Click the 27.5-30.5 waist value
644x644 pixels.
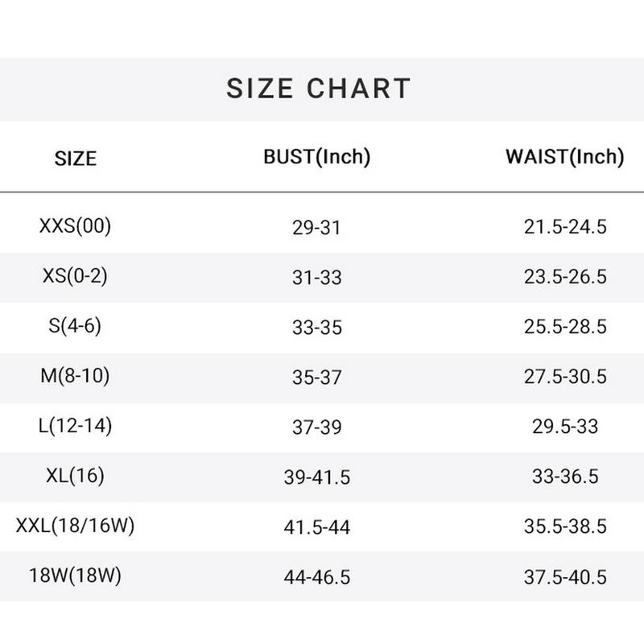tap(564, 378)
